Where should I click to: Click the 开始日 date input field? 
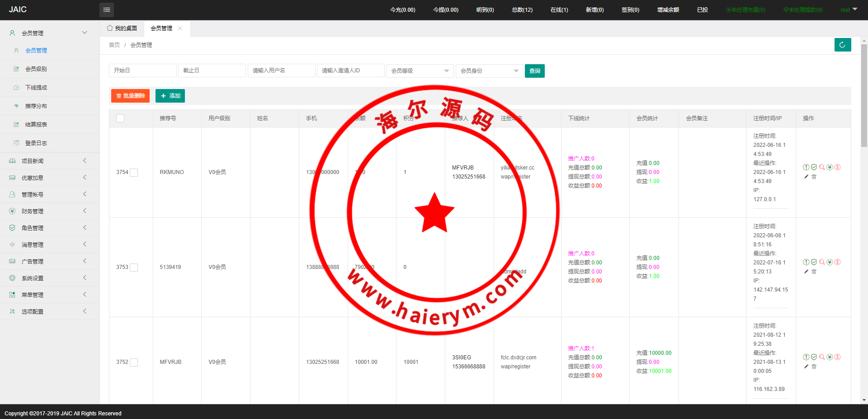142,71
